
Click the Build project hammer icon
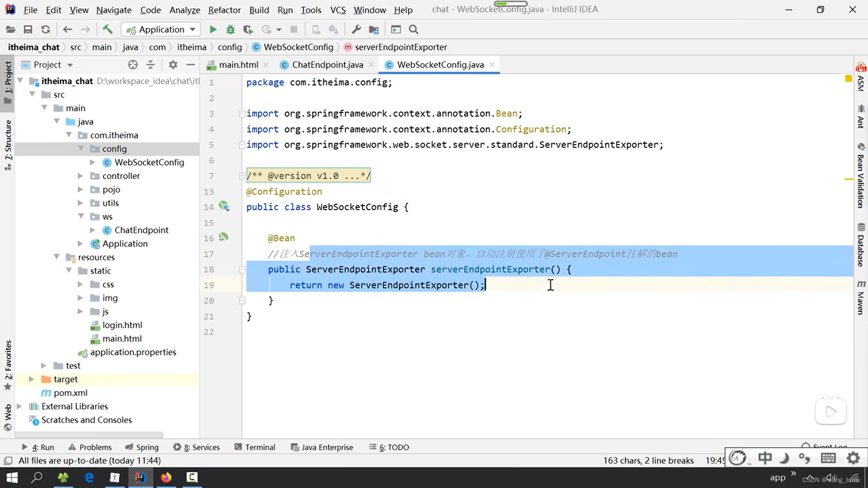[x=108, y=29]
